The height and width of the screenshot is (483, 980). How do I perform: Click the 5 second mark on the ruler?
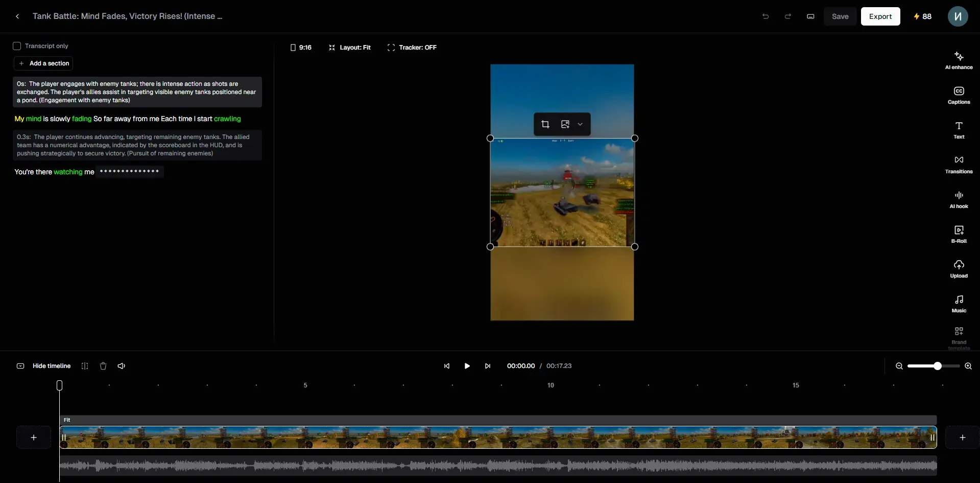point(305,385)
